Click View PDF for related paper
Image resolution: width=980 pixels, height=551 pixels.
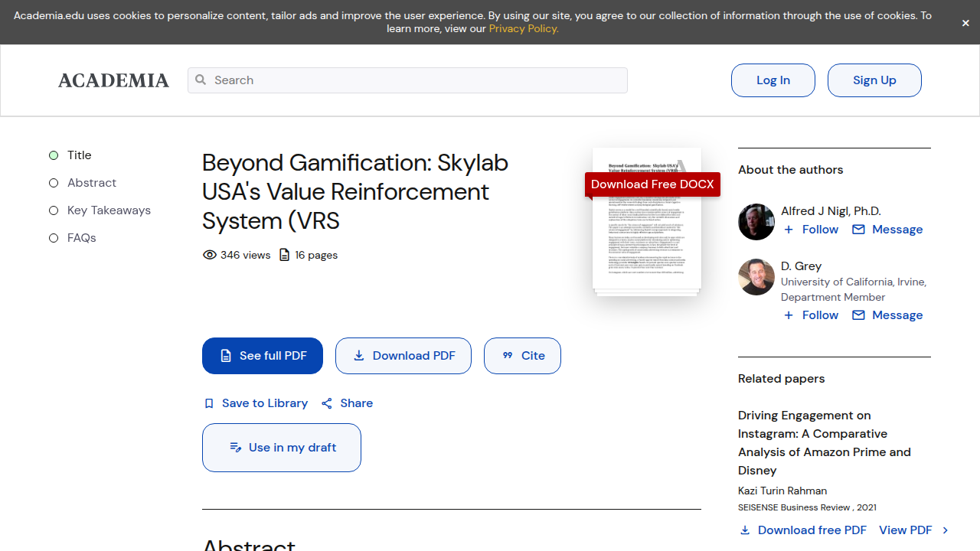click(906, 530)
